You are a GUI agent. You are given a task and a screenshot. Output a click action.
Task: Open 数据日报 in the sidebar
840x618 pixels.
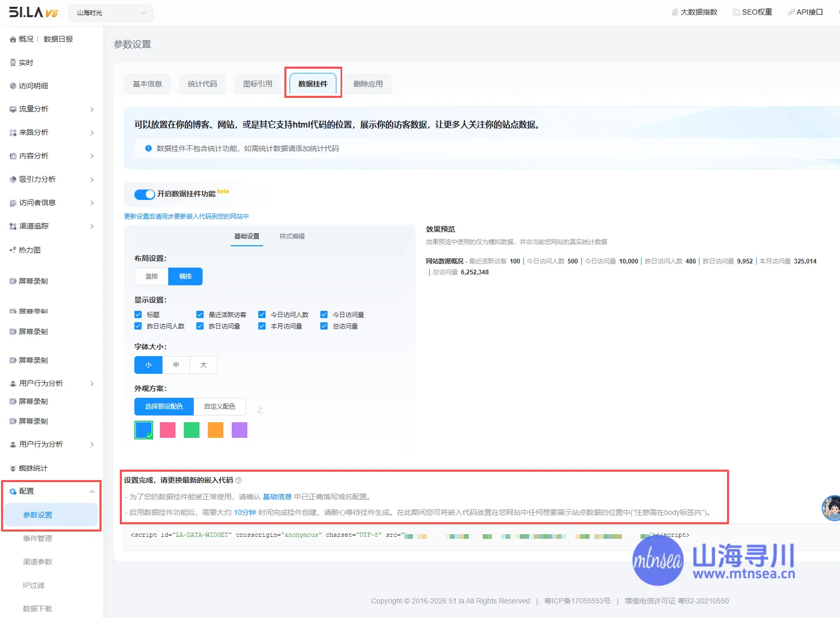pyautogui.click(x=58, y=39)
